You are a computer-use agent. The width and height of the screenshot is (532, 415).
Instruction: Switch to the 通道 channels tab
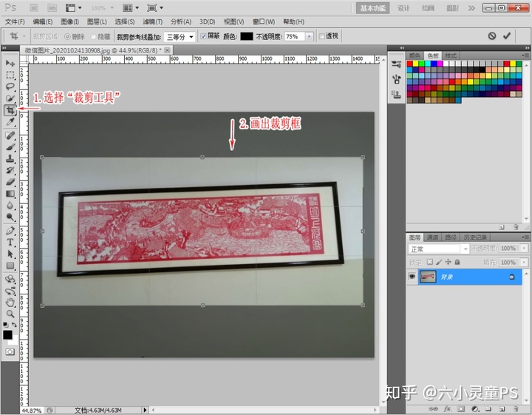point(432,237)
